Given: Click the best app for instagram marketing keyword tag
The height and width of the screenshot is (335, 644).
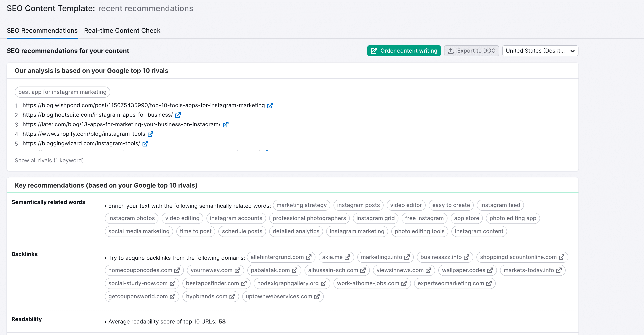Looking at the screenshot, I should [62, 92].
